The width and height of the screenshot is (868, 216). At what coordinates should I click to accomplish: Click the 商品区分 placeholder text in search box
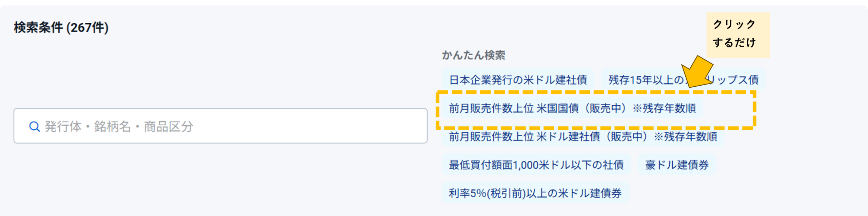click(x=169, y=127)
